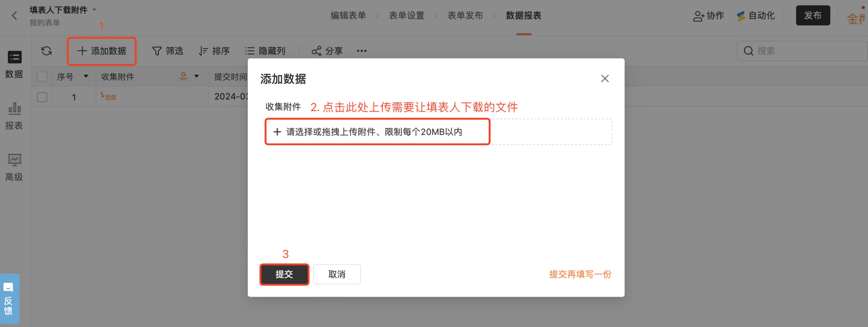Click the refresh icon in the toolbar
The height and width of the screenshot is (327, 868).
pos(46,51)
